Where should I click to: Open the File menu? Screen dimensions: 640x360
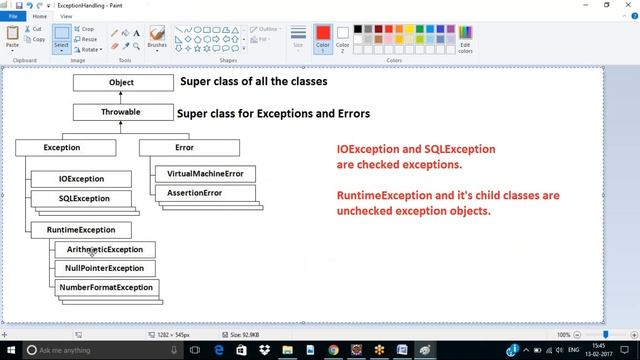pyautogui.click(x=13, y=16)
